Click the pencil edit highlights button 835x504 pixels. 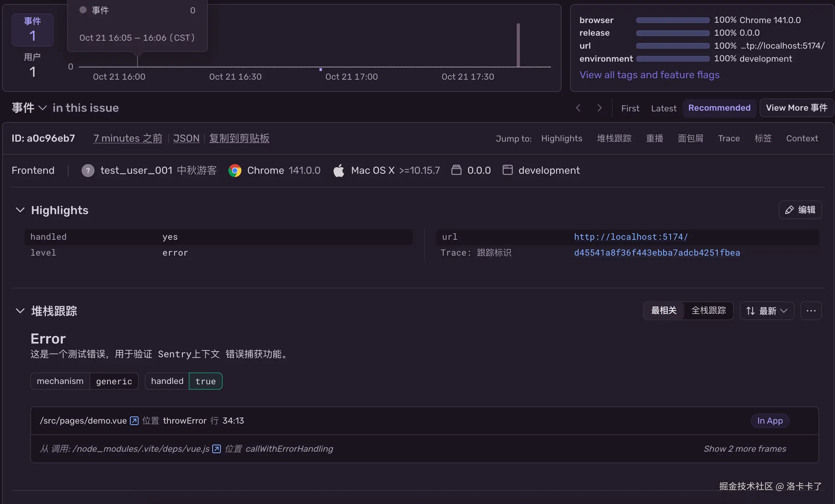click(800, 210)
